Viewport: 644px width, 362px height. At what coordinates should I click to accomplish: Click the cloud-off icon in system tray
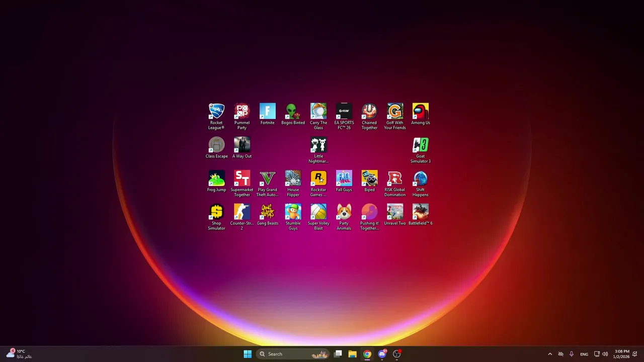(x=560, y=354)
